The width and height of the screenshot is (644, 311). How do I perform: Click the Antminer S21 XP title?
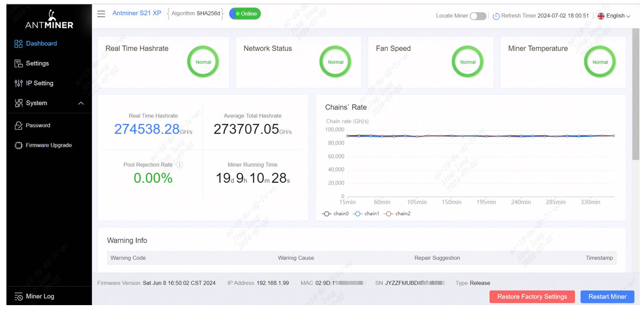coord(137,13)
